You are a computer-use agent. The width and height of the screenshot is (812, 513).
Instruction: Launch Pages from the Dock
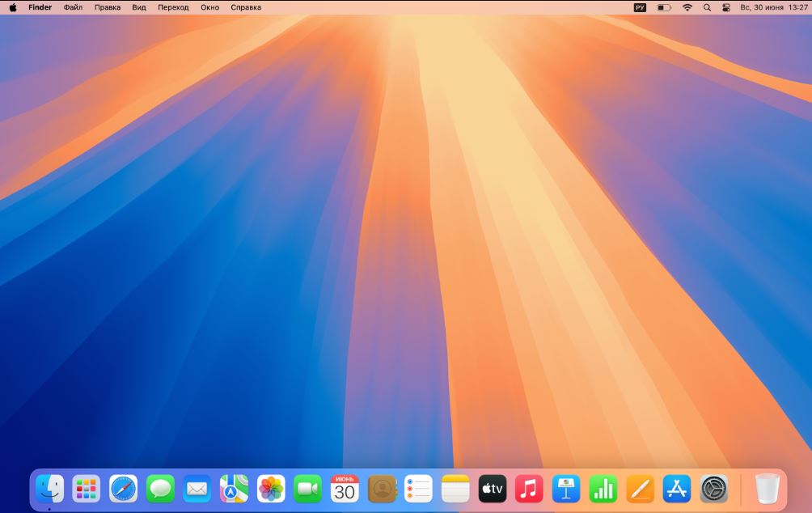pos(638,488)
